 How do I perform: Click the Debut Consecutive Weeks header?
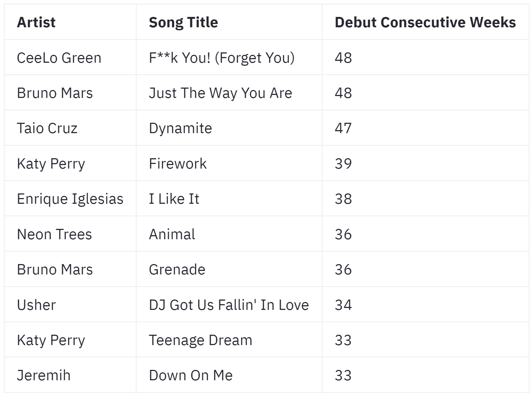tap(425, 22)
